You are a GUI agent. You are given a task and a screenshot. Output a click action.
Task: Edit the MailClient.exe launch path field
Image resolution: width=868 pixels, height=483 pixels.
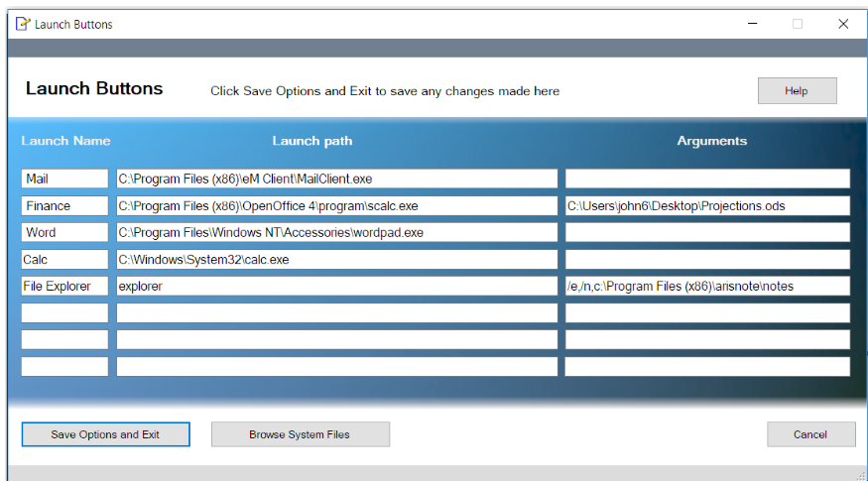[x=336, y=179]
